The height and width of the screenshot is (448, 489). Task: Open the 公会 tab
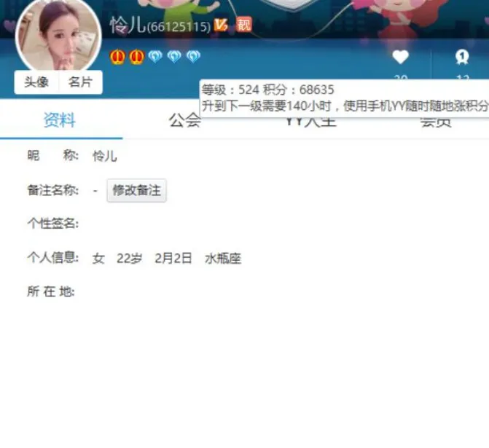(x=185, y=120)
